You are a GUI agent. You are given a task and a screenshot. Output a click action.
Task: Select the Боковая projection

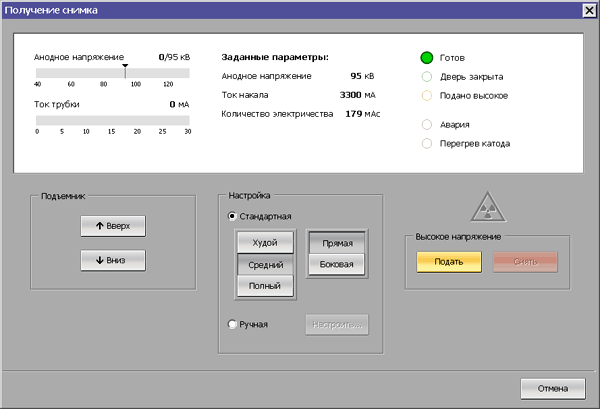coord(336,264)
